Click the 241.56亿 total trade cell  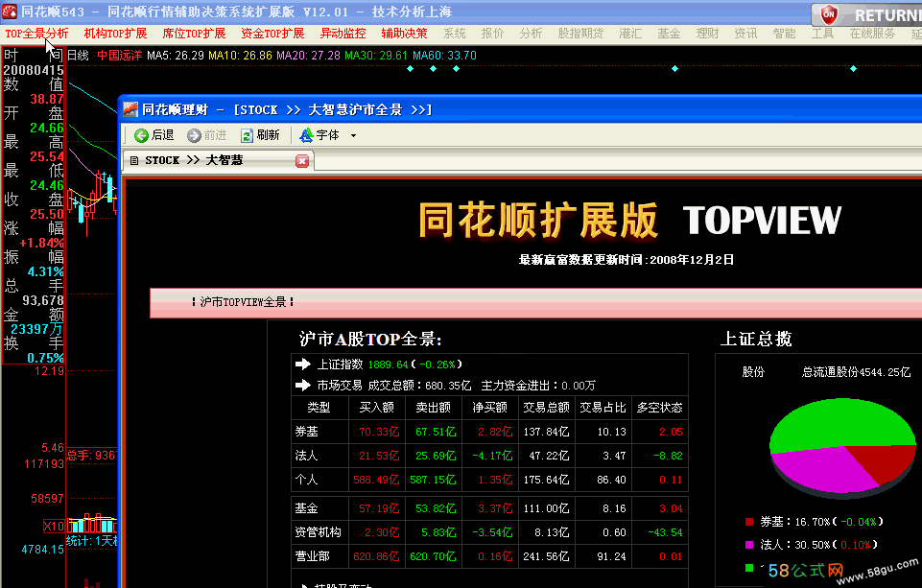coord(546,556)
